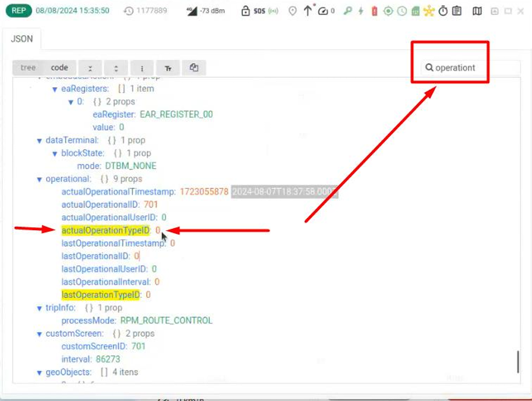This screenshot has height=401, width=532.
Task: Expand the geoObjects array node
Action: tap(40, 372)
